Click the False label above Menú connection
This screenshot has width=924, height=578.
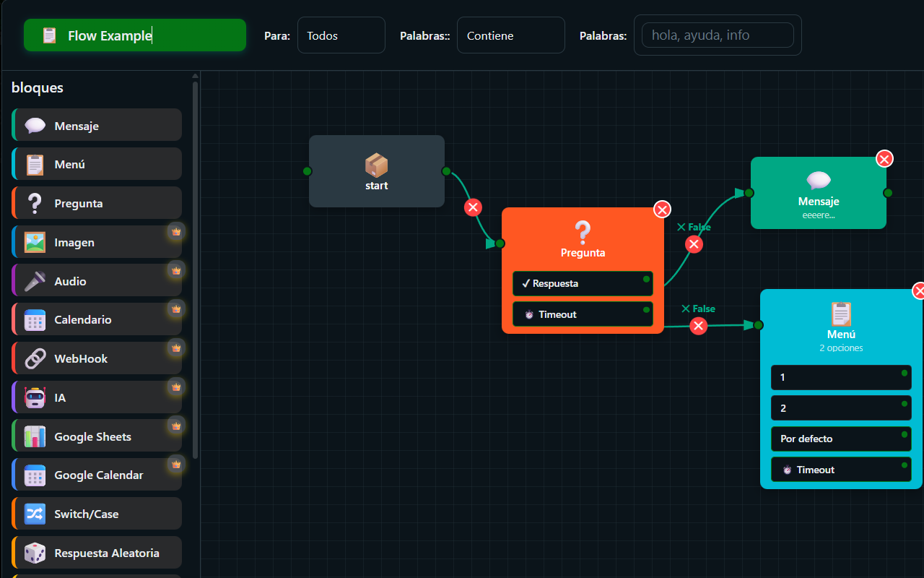(x=698, y=309)
